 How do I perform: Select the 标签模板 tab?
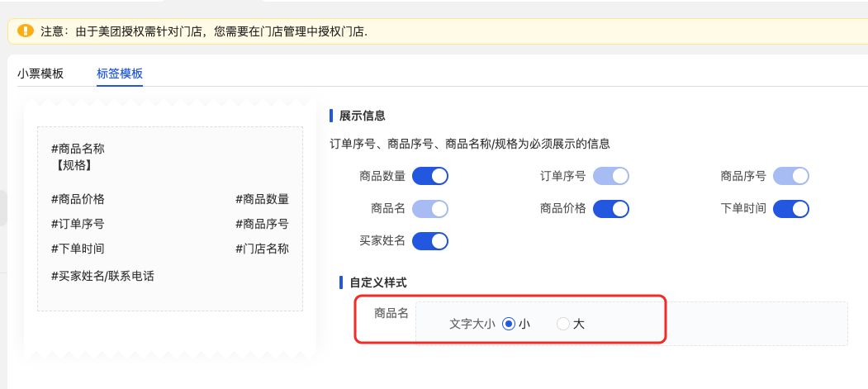click(x=120, y=73)
